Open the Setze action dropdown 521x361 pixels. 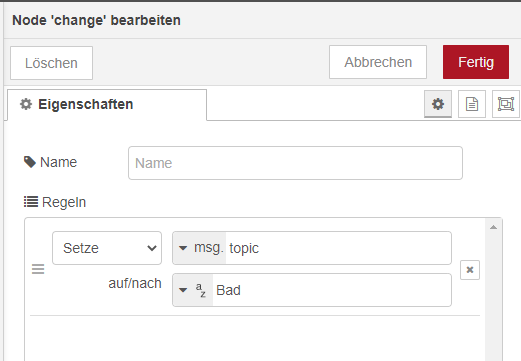[107, 248]
